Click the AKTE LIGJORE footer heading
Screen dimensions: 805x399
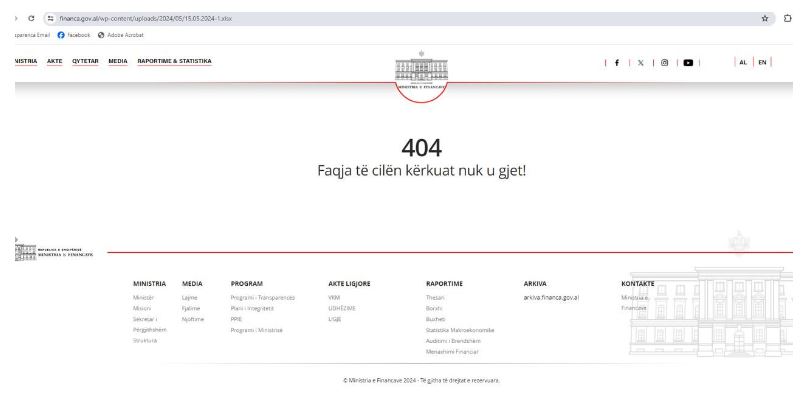click(x=349, y=283)
